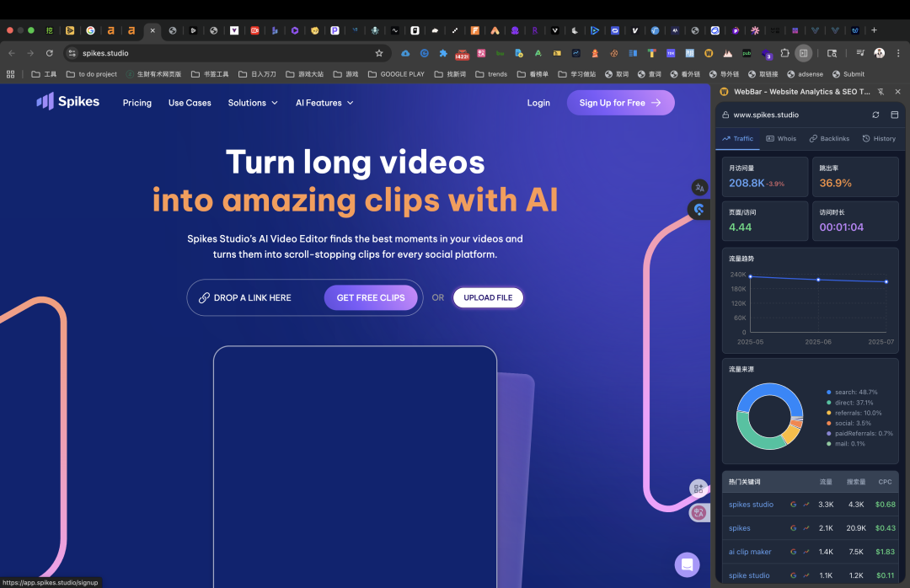The image size is (910, 588).
Task: Click trend icon in spikes keyword row
Action: 806,528
